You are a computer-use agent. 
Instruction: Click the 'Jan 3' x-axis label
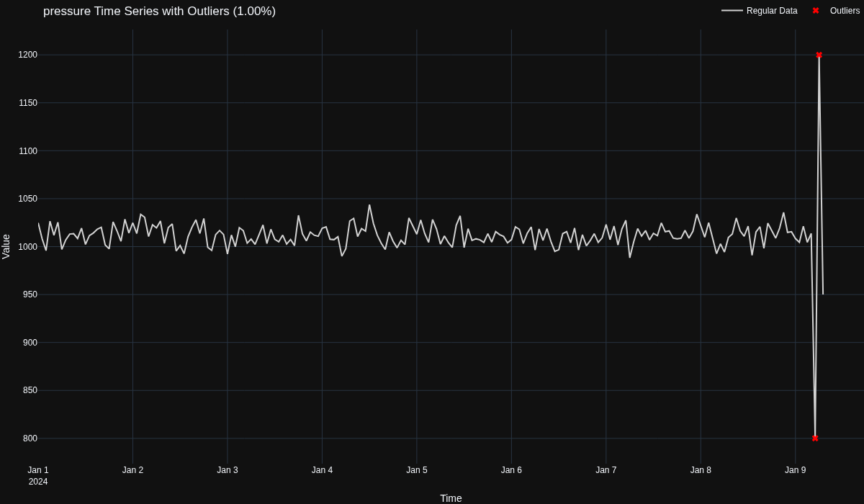[228, 470]
